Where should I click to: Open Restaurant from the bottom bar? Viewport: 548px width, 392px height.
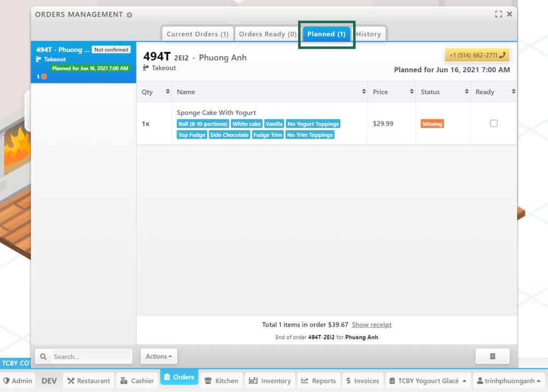click(x=89, y=381)
